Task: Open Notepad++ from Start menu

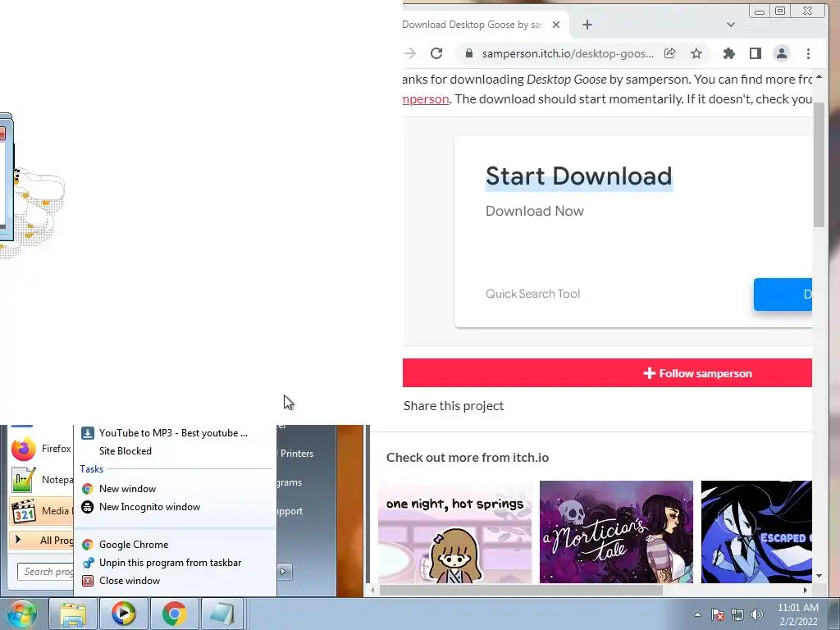Action: point(41,479)
